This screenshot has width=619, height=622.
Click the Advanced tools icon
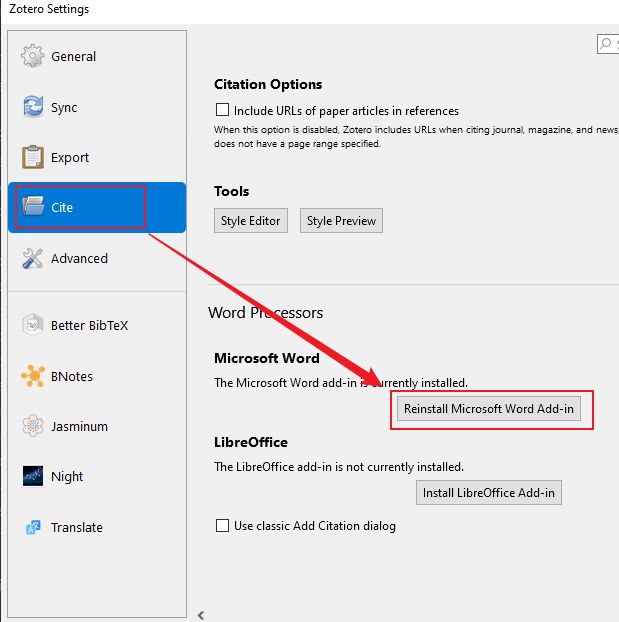(x=33, y=258)
